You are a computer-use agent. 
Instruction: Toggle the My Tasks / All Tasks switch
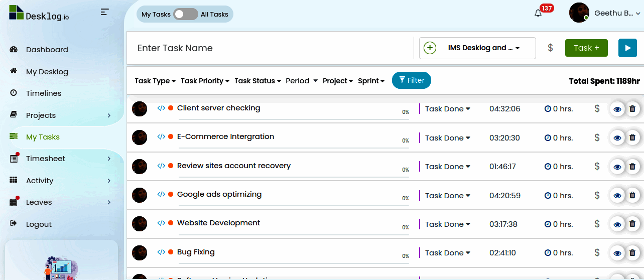point(185,14)
